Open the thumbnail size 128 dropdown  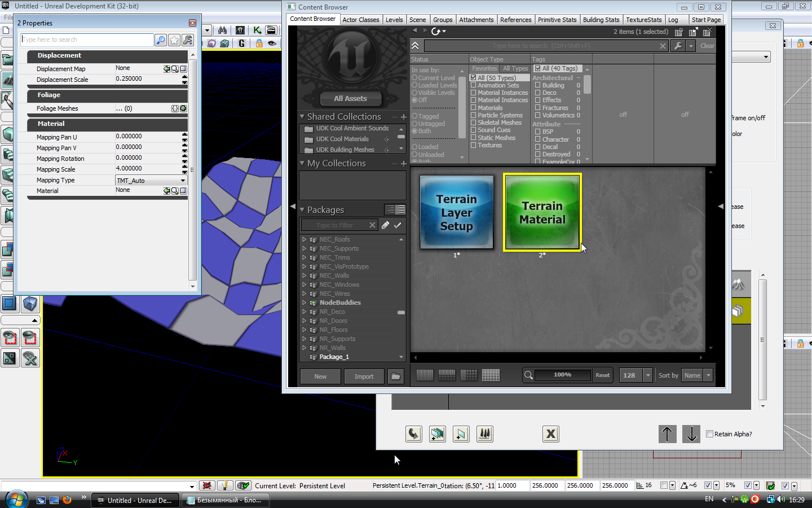[x=648, y=375]
